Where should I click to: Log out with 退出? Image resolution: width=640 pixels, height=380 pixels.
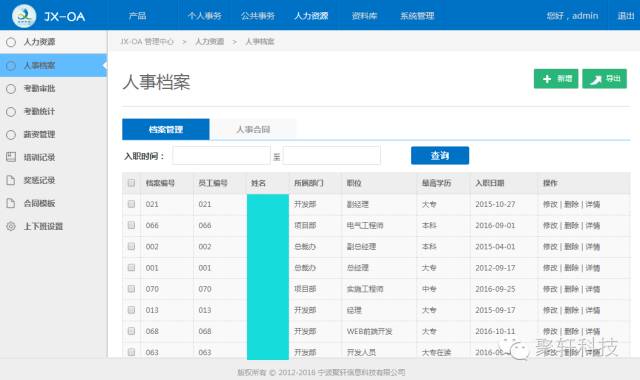click(x=625, y=16)
